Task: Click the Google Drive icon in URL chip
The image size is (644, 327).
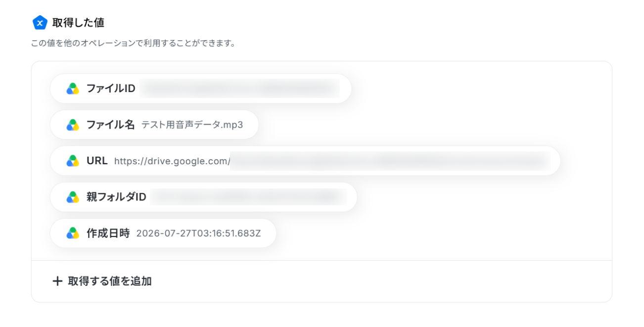Action: coord(73,161)
